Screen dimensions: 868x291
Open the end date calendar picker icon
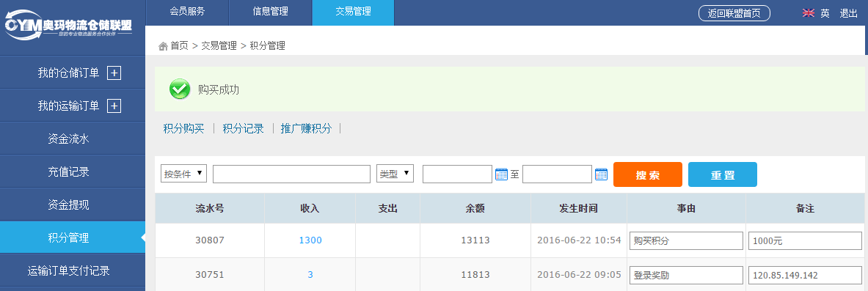coord(601,174)
